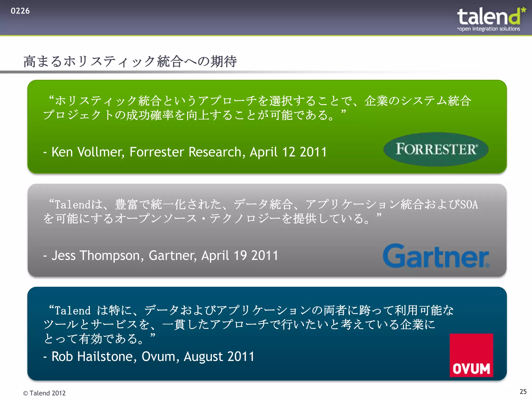532x399 pixels.
Task: Click the Jess Thompson Gartner attribution
Action: coord(161,255)
